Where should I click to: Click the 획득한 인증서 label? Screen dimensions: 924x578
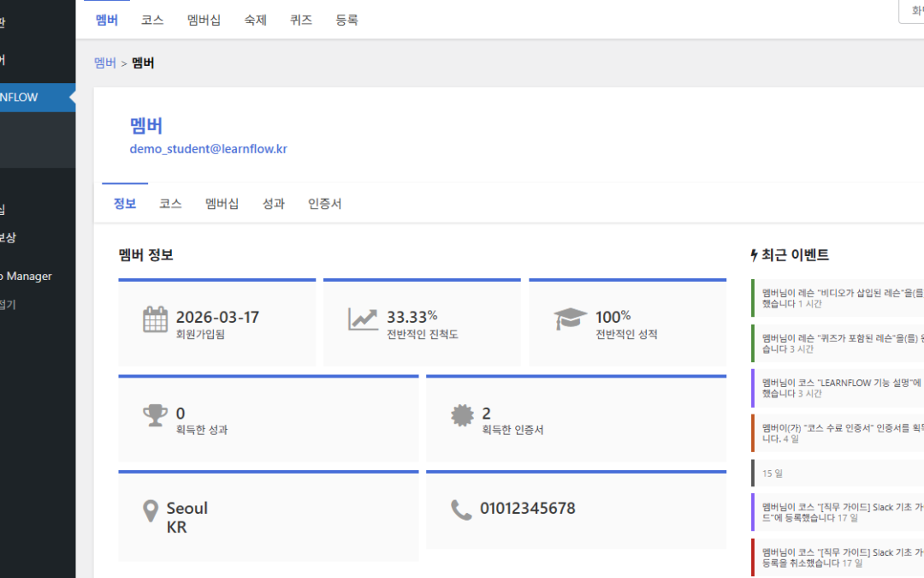pos(512,429)
